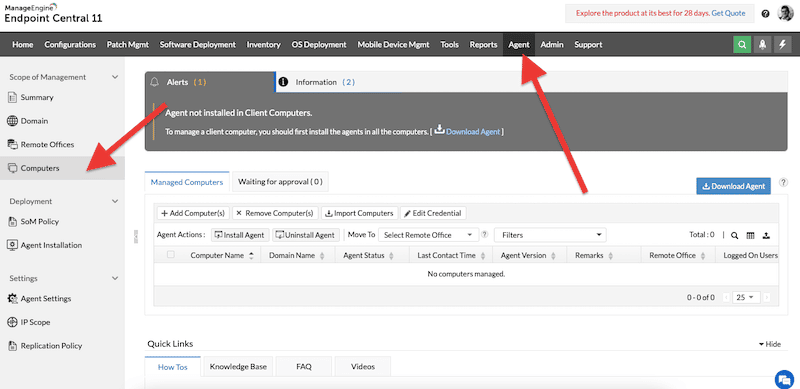
Task: Open the column chooser grid icon
Action: [750, 235]
